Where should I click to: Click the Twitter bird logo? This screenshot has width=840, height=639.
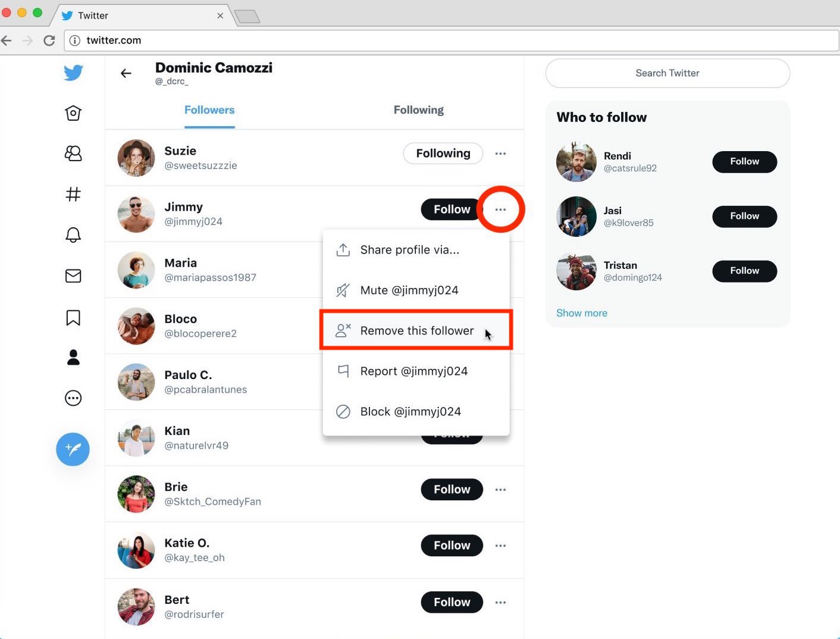pos(73,72)
